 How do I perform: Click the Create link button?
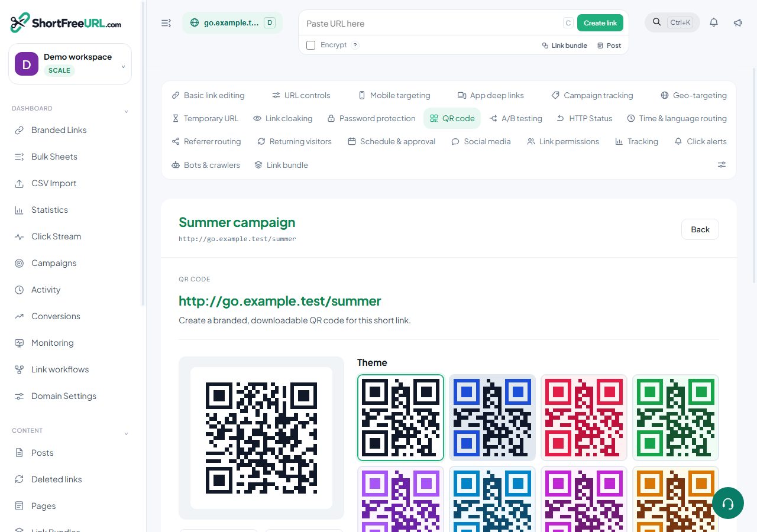tap(600, 23)
